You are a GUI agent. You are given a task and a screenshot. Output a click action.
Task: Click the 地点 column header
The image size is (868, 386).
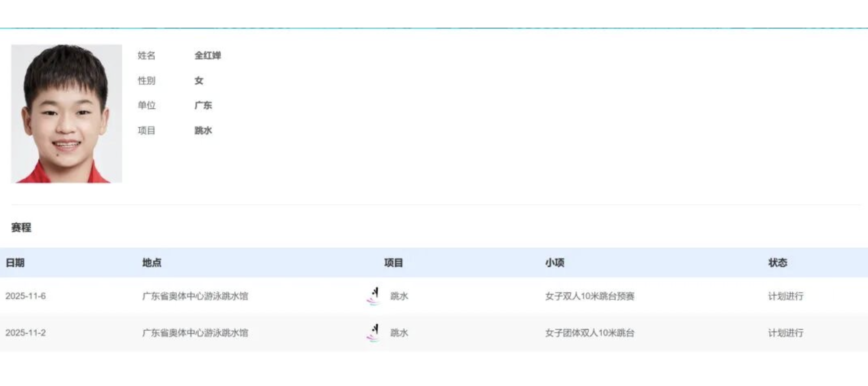click(152, 263)
